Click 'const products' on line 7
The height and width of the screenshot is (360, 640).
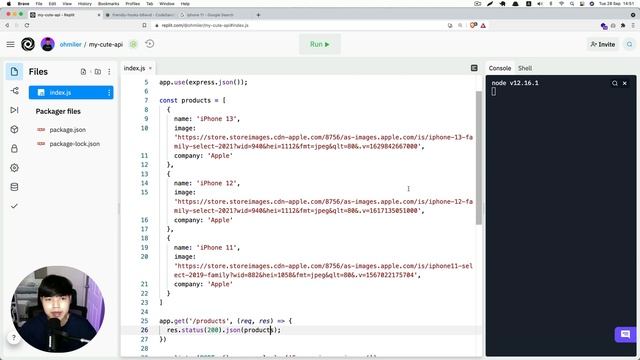point(185,100)
